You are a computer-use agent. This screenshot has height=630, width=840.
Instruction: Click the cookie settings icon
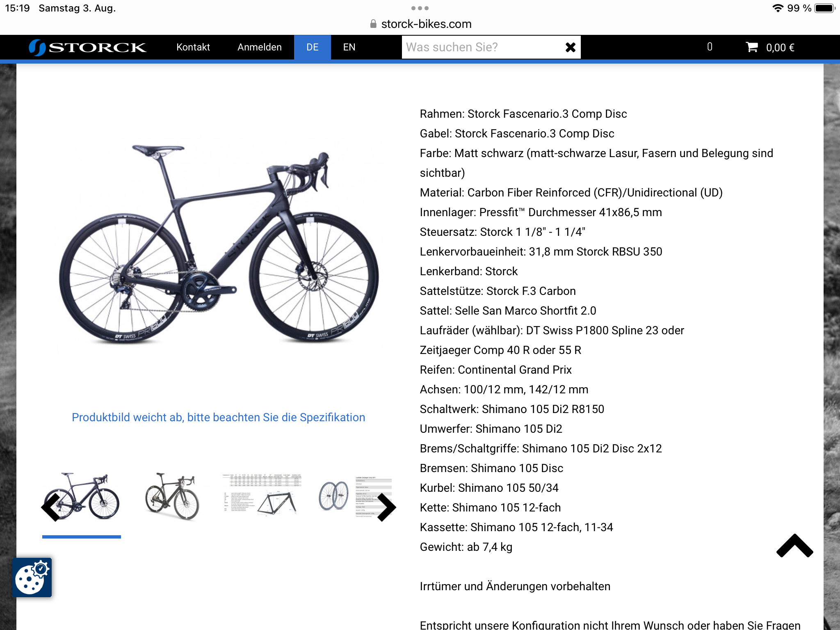(x=32, y=577)
